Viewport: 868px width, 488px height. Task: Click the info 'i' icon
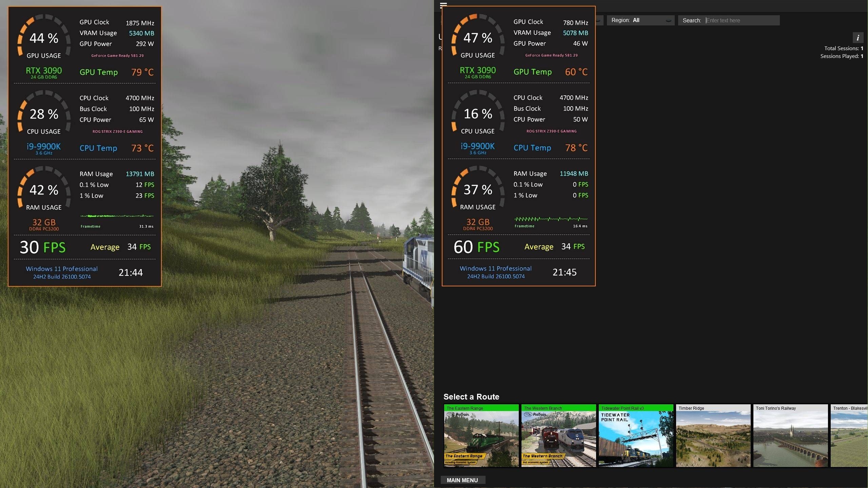(858, 38)
